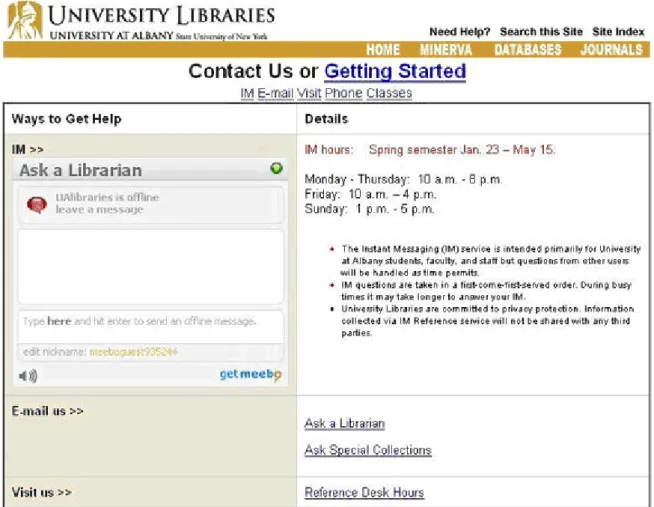Click the 'Ask a Librarian' widget header

[151, 170]
